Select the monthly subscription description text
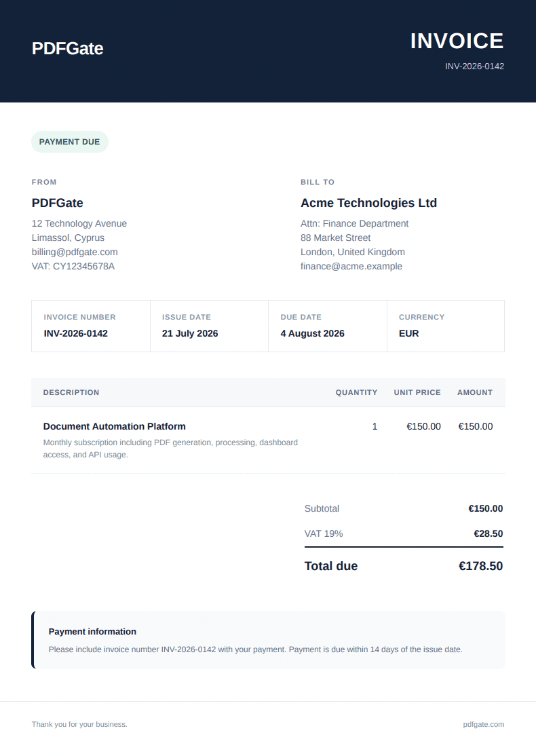The width and height of the screenshot is (536, 756). coord(170,449)
